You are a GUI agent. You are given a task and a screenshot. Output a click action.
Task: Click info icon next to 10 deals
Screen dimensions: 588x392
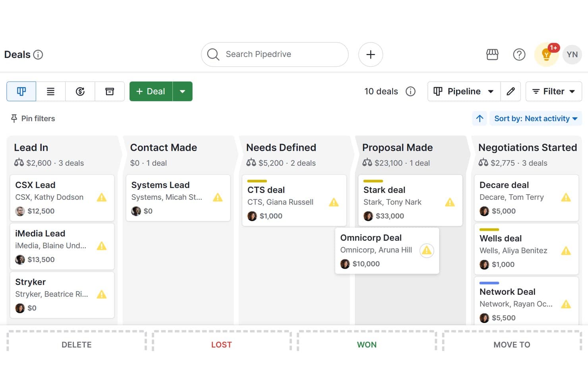pyautogui.click(x=410, y=91)
